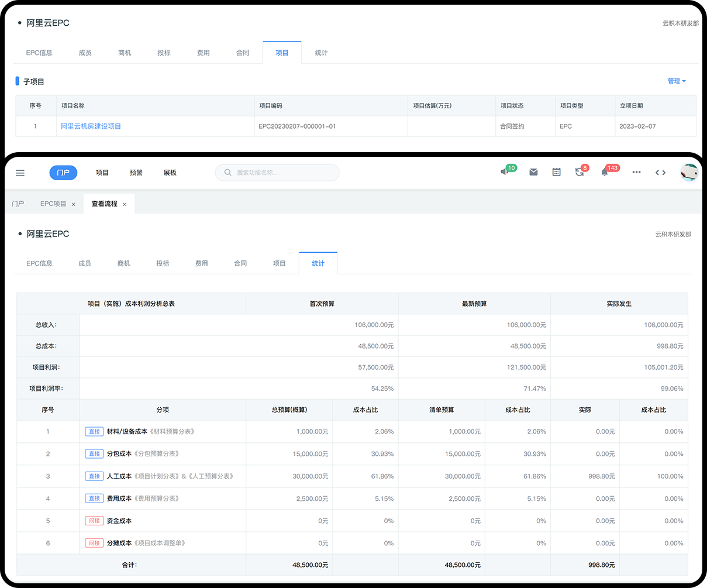Switch to 统计 tab in upper panel
Viewport: 707px width, 588px height.
(x=321, y=53)
